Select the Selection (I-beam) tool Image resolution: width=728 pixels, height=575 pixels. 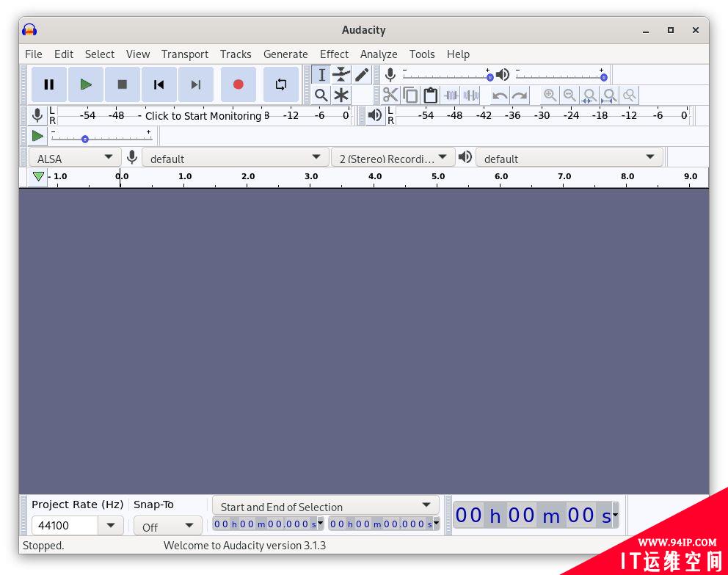point(321,75)
